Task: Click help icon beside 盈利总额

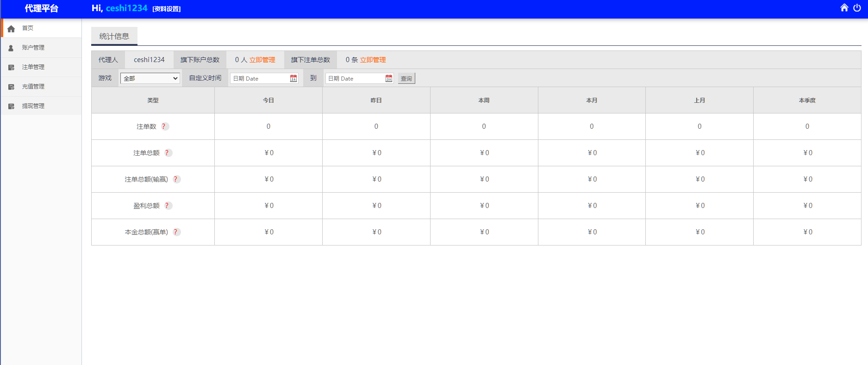Action: pyautogui.click(x=167, y=206)
